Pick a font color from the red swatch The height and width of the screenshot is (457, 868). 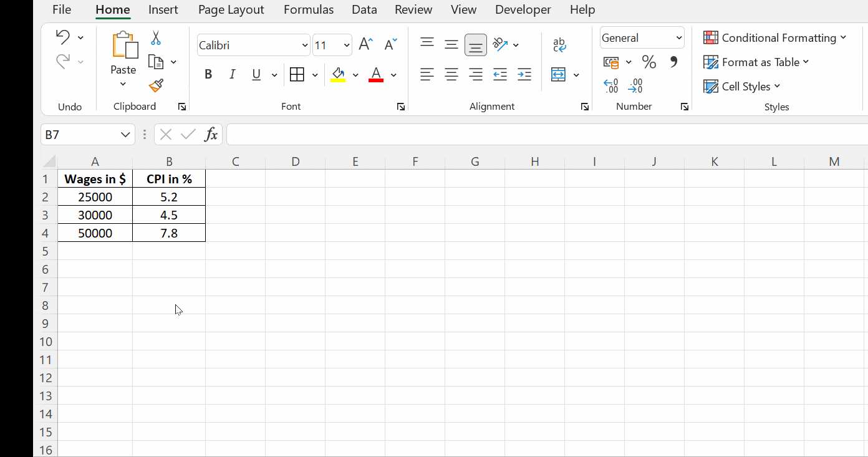(375, 74)
